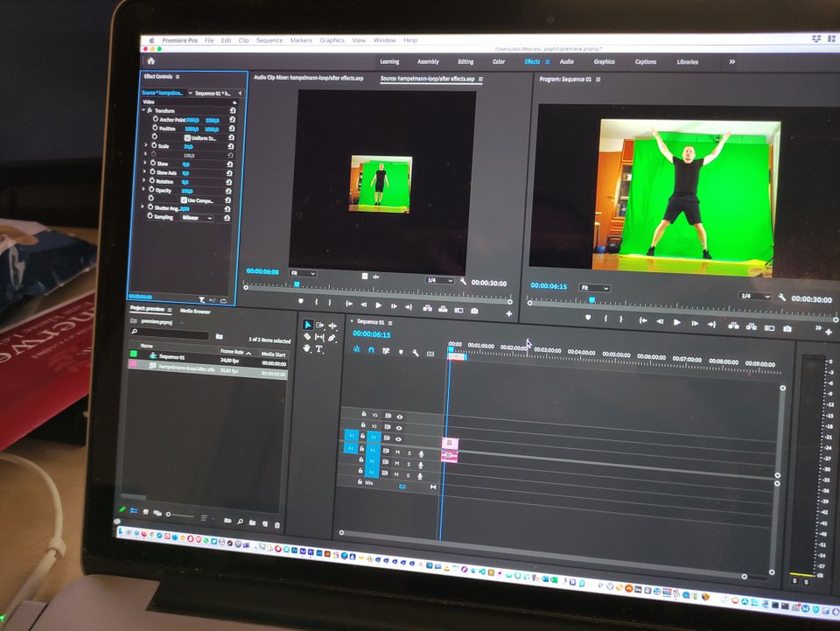Switch to the Color workspace
Image resolution: width=840 pixels, height=631 pixels.
pos(498,62)
